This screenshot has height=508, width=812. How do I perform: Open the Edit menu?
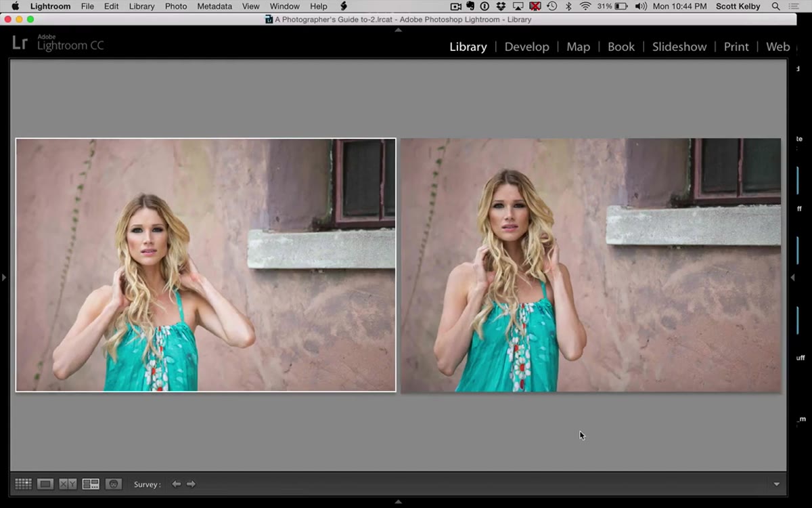tap(111, 6)
